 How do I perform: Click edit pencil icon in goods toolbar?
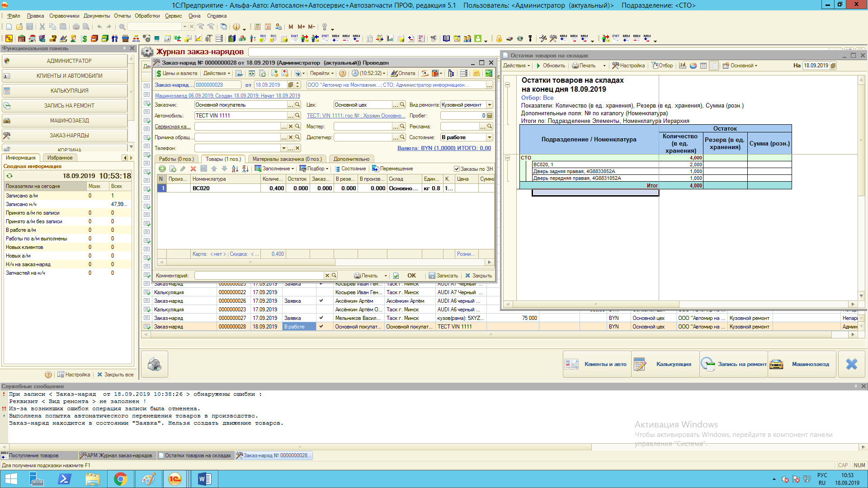click(x=183, y=169)
